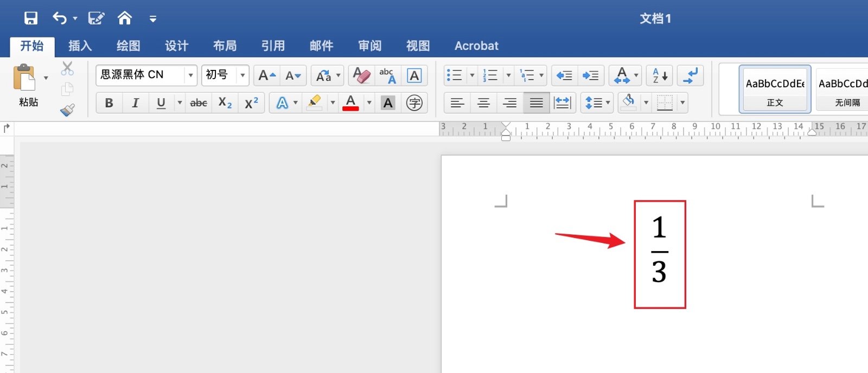This screenshot has height=373, width=868.
Task: Open the Change Case Aa menu
Action: (x=328, y=75)
